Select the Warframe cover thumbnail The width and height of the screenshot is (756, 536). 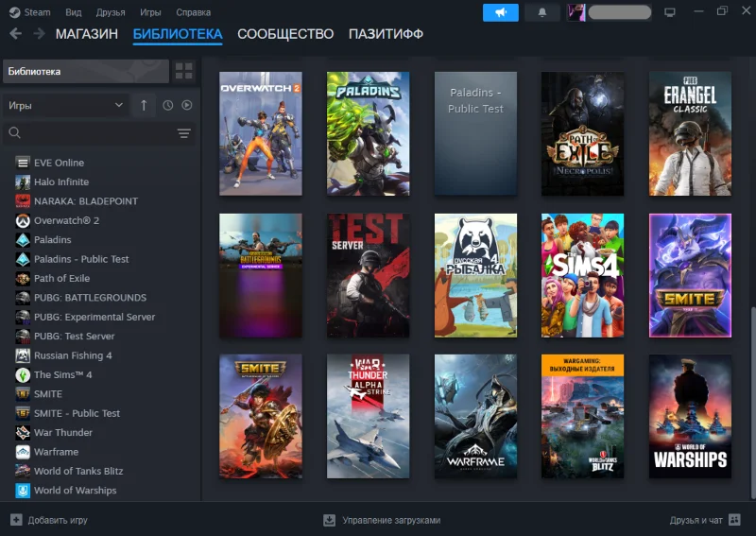coord(475,416)
